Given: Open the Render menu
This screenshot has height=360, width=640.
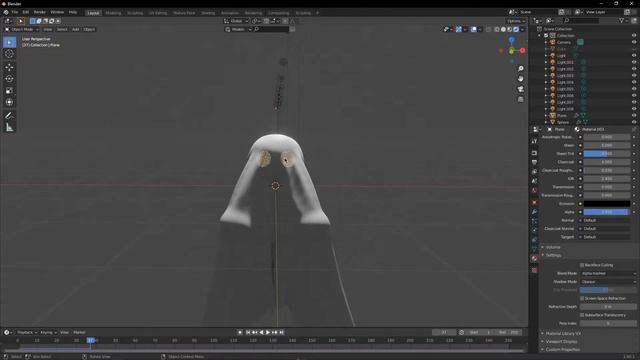Looking at the screenshot, I should point(40,12).
